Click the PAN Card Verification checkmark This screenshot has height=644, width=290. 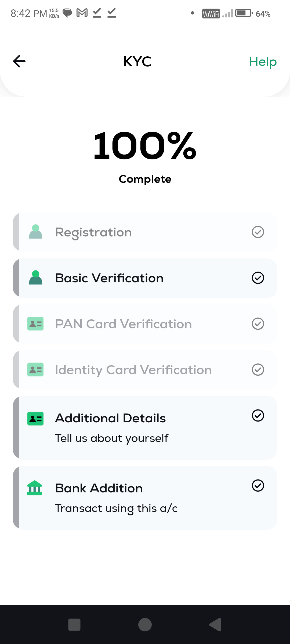point(258,324)
